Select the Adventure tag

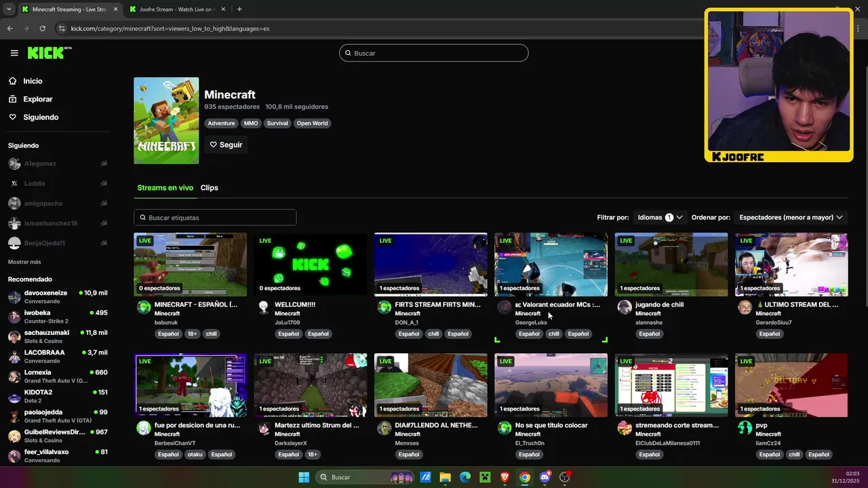click(221, 123)
